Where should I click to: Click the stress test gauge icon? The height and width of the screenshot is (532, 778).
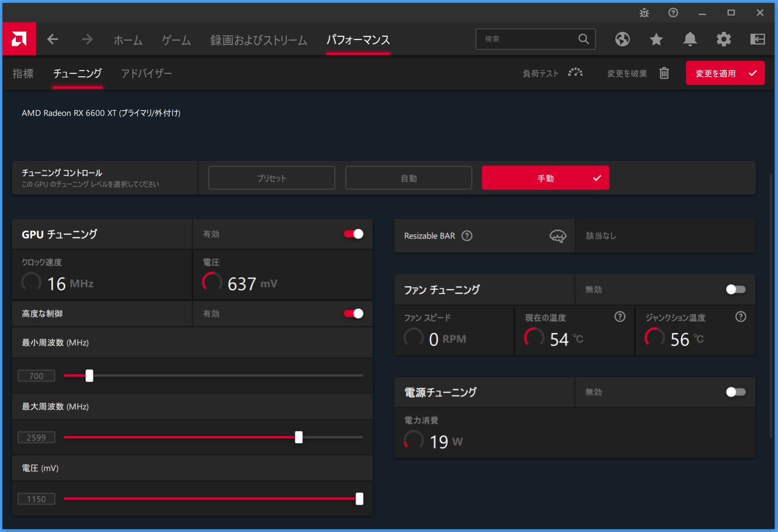pos(575,73)
